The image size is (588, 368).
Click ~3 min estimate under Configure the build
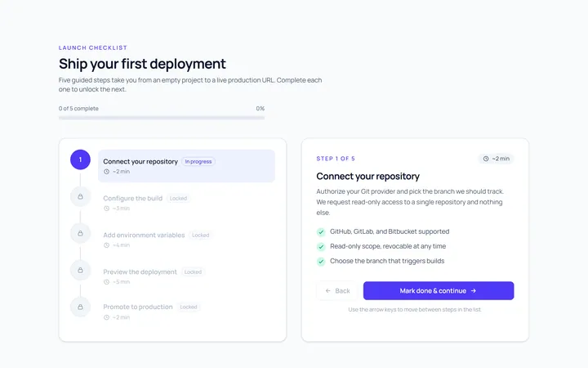pos(121,209)
